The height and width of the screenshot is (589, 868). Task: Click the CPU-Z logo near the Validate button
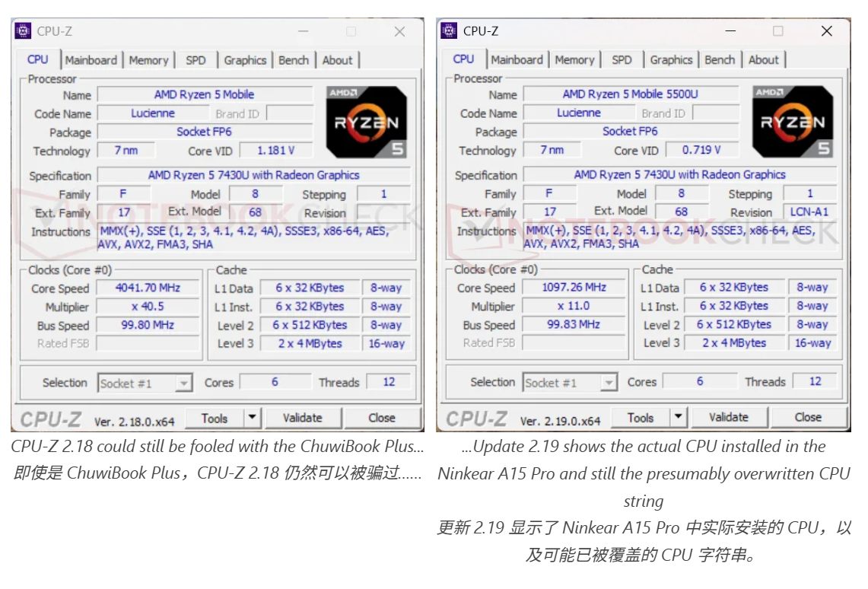[52, 417]
